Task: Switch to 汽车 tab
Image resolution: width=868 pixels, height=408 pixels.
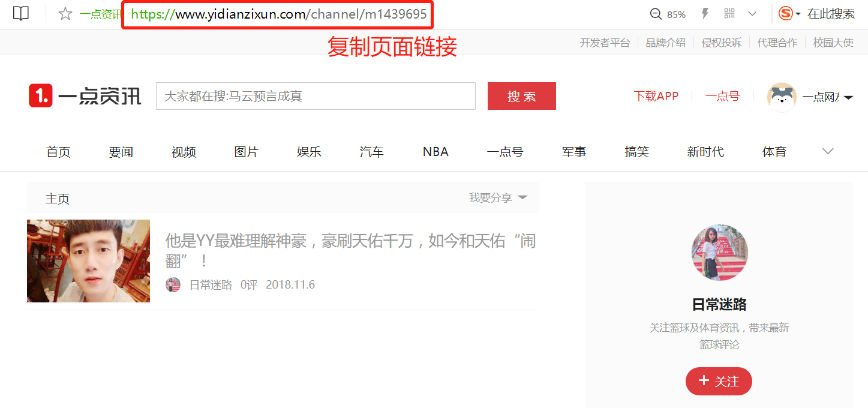Action: 371,152
